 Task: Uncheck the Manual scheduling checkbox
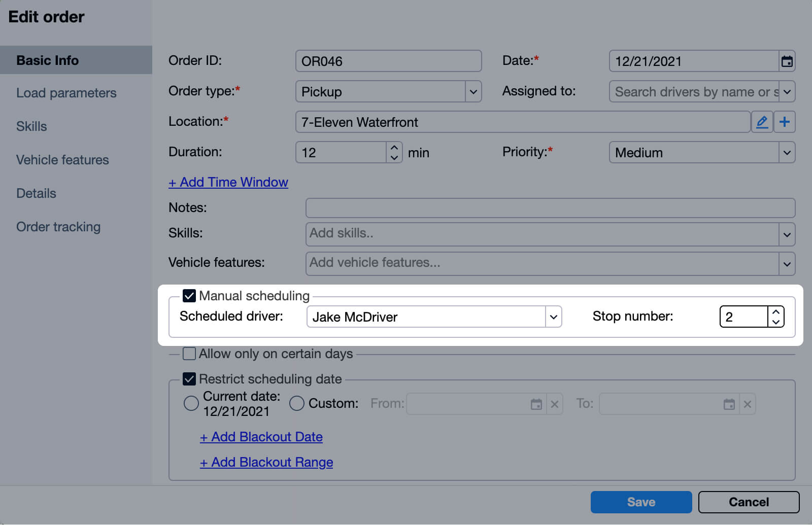point(189,296)
